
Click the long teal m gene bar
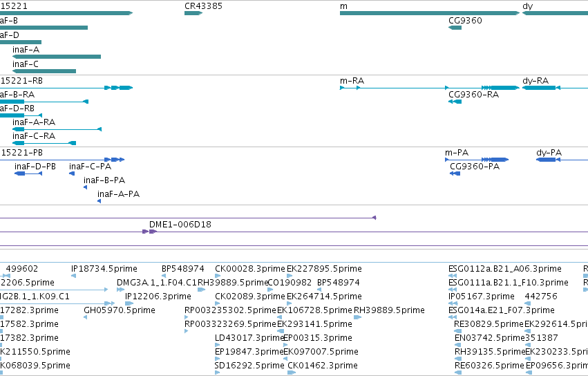pos(430,13)
